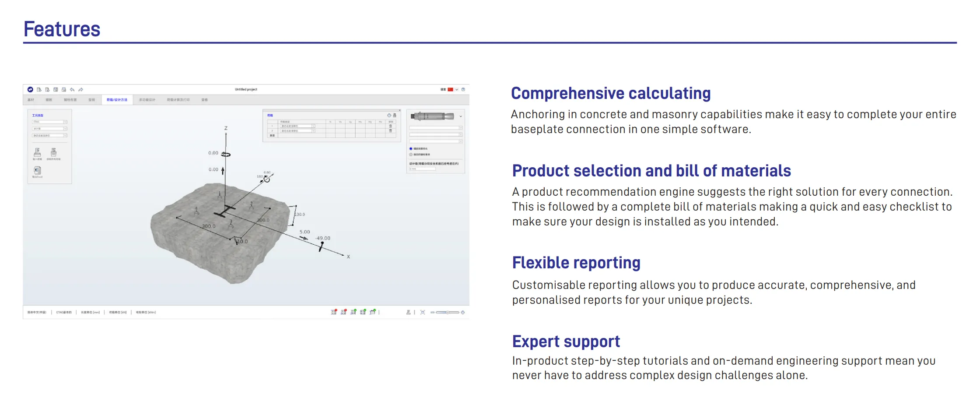Image resolution: width=980 pixels, height=415 pixels.
Task: Click the printer icon in top toolbar
Action: coord(64,89)
